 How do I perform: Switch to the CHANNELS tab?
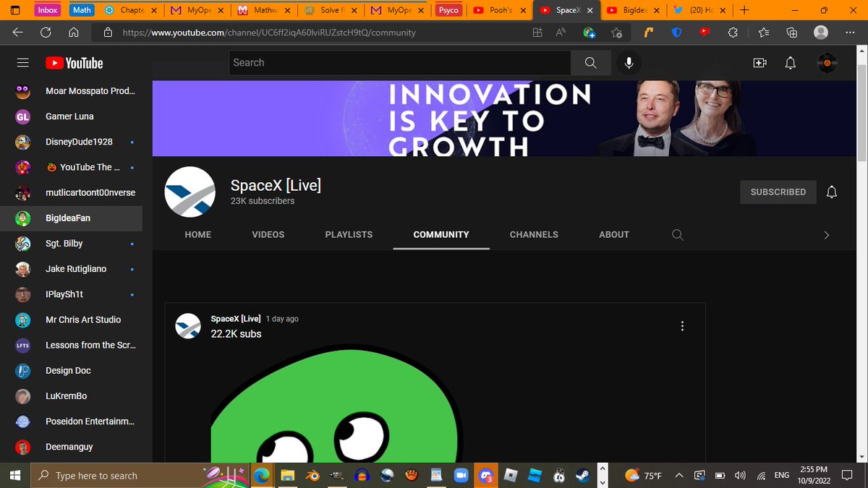click(x=534, y=234)
